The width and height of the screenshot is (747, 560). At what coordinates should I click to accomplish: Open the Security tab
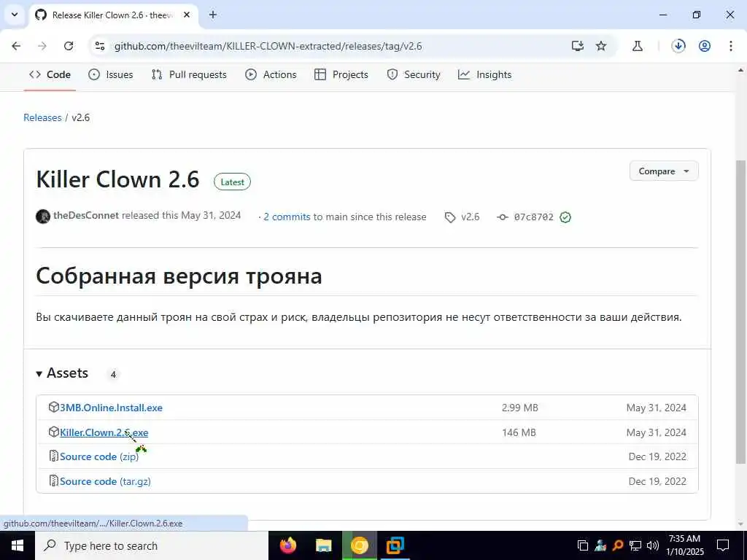(x=414, y=75)
